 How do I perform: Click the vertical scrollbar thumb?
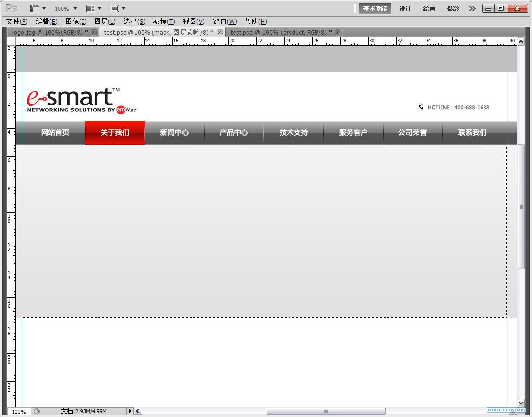[x=521, y=207]
